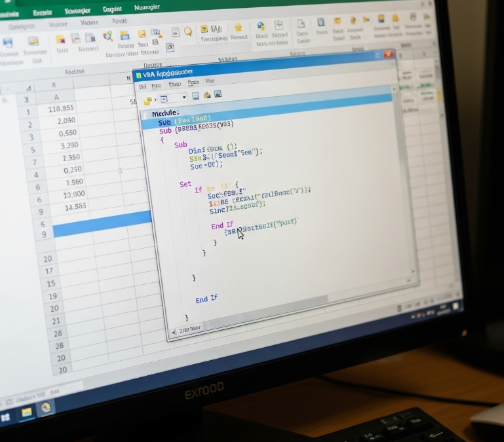Viewport: 504px width, 442px height.
Task: Click the blue document icon in VBA toolbar
Action: click(195, 96)
